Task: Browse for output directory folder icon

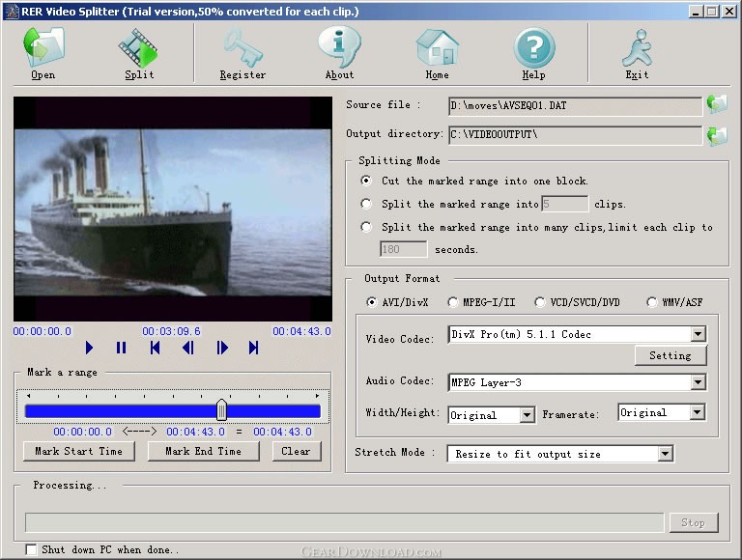Action: [x=717, y=136]
